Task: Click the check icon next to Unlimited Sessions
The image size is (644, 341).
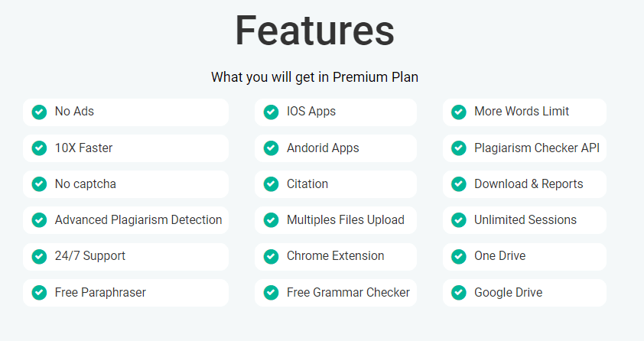Action: pos(459,220)
